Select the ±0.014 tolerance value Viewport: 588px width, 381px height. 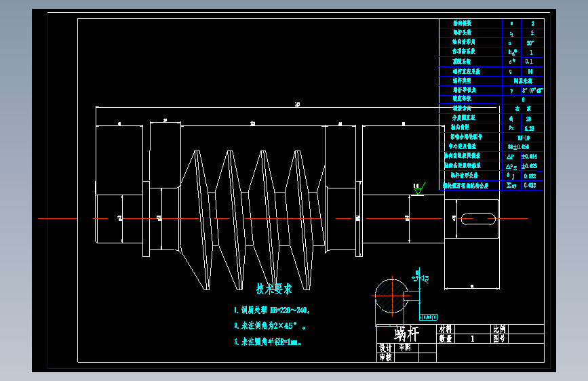529,157
